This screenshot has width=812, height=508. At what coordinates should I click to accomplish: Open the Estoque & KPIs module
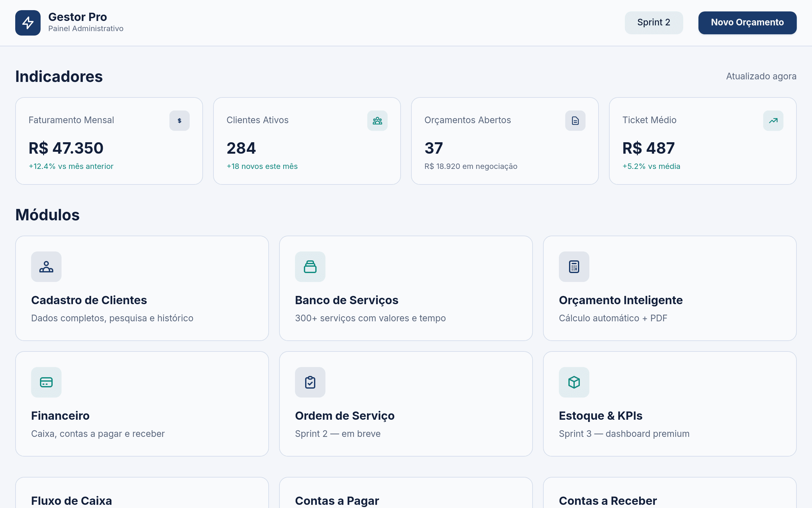pos(670,404)
